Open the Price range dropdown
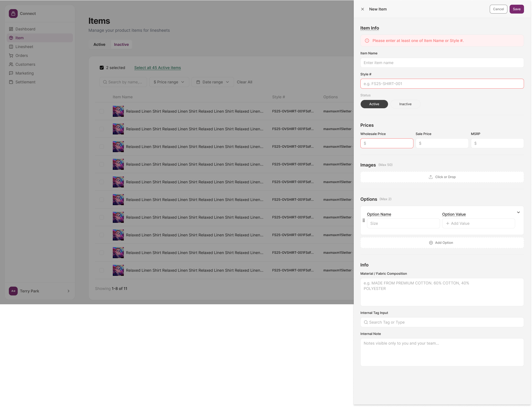Image resolution: width=532 pixels, height=407 pixels. [169, 82]
